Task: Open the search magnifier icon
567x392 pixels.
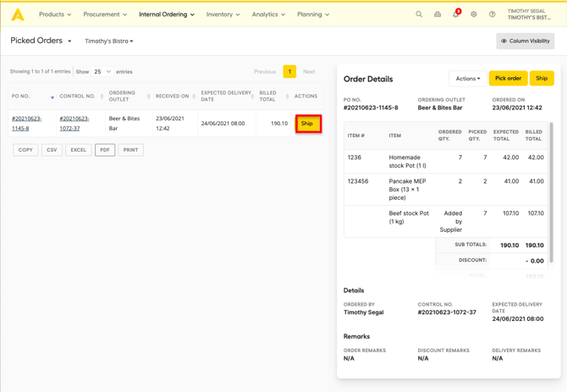Action: click(419, 14)
